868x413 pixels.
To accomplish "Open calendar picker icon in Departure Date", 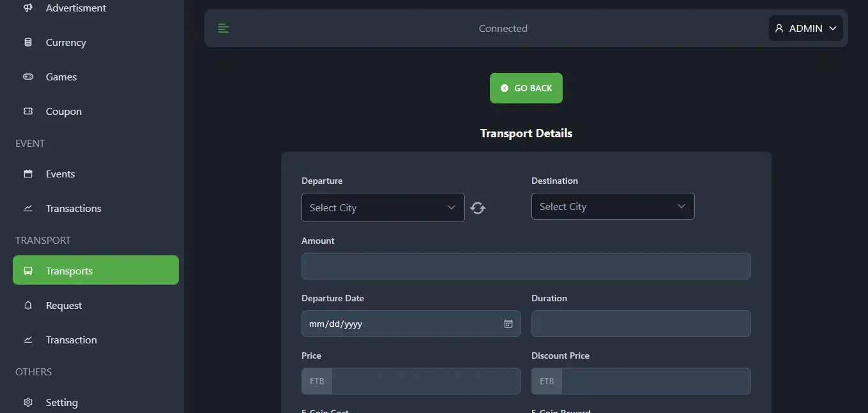I will (x=508, y=324).
